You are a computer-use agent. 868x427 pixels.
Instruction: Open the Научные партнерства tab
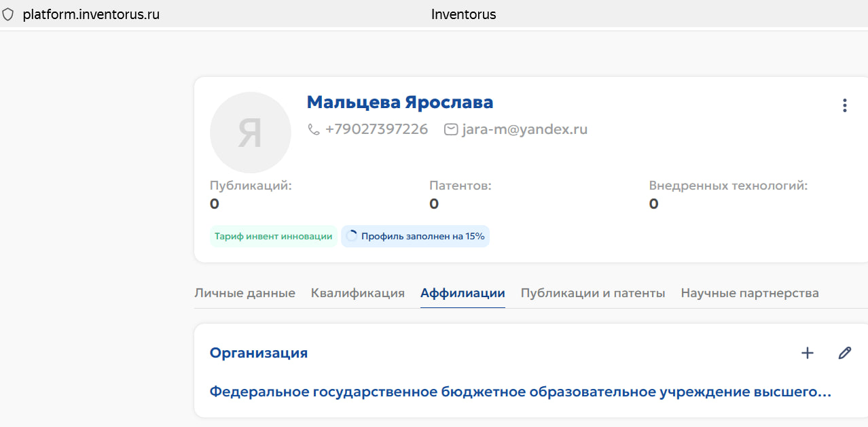pos(750,293)
